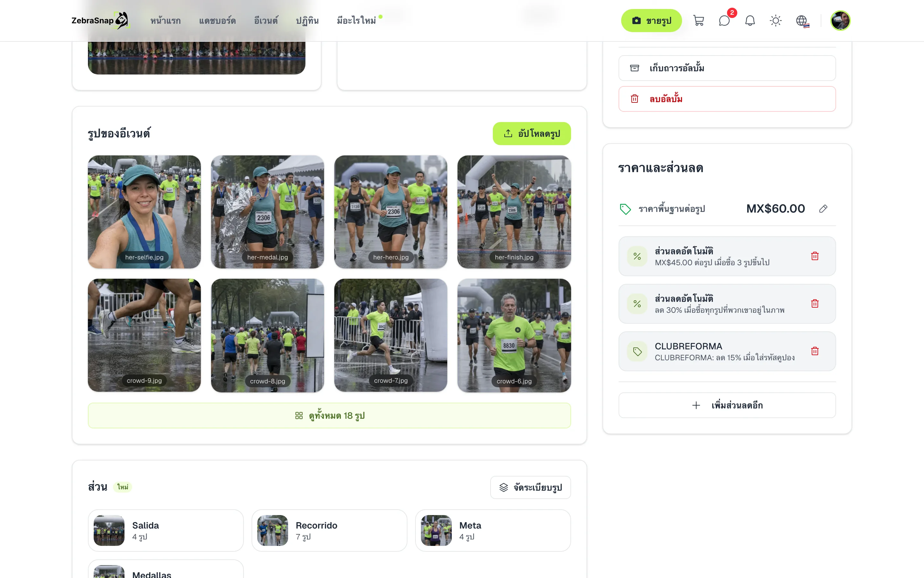The width and height of the screenshot is (924, 578).
Task: Delete the CLUBREFORMA coupon
Action: 815,351
